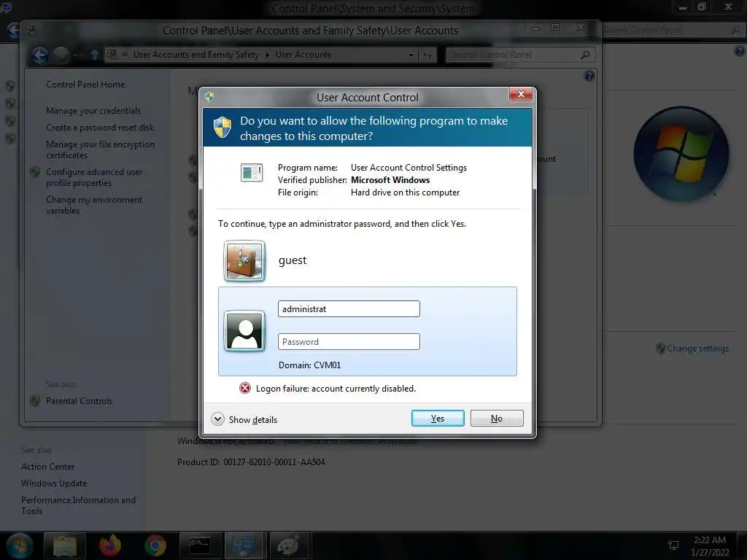The height and width of the screenshot is (560, 747).
Task: Open Manage your credentials link
Action: coord(93,111)
